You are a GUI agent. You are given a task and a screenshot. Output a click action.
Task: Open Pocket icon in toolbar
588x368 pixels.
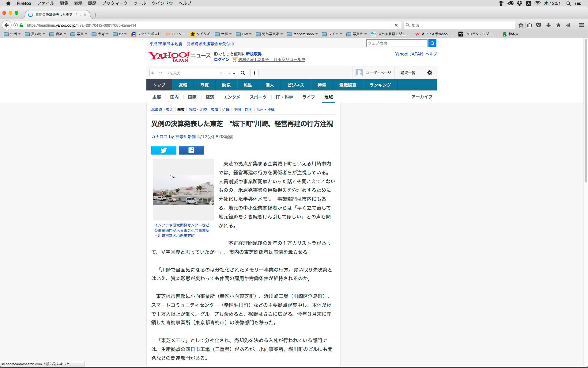pos(539,25)
